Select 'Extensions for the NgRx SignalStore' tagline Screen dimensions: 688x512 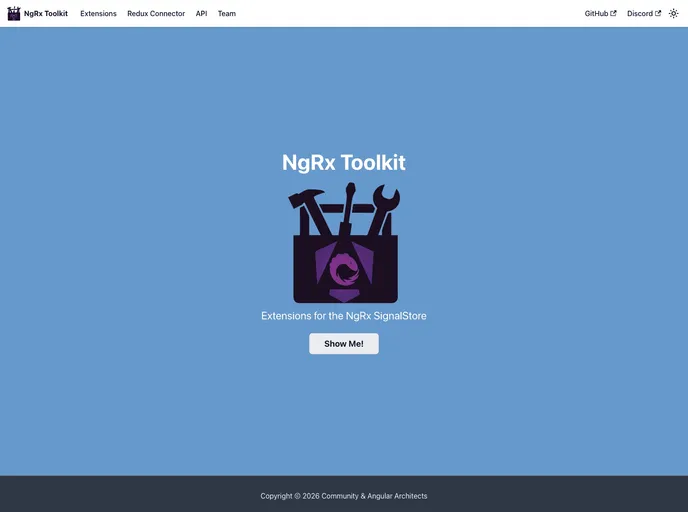344,316
